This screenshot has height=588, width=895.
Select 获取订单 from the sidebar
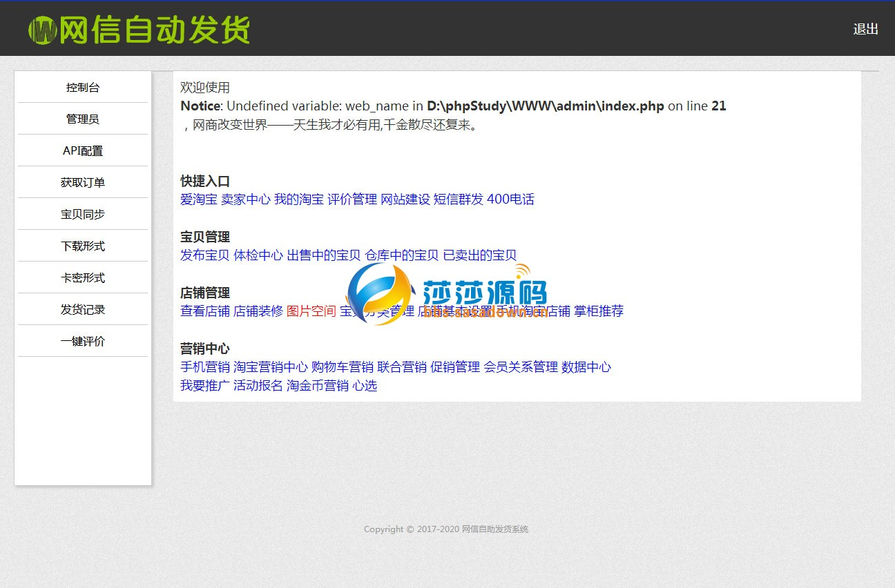83,183
